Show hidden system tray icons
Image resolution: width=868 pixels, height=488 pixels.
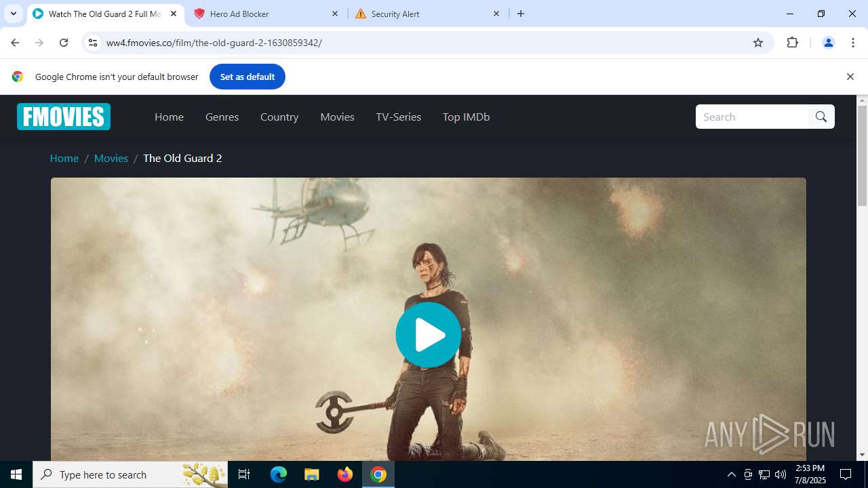731,474
